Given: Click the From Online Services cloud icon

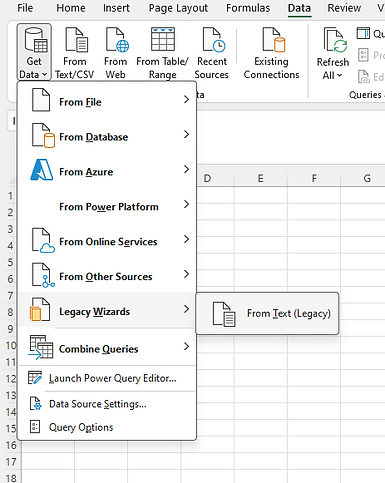Looking at the screenshot, I should pos(43,241).
